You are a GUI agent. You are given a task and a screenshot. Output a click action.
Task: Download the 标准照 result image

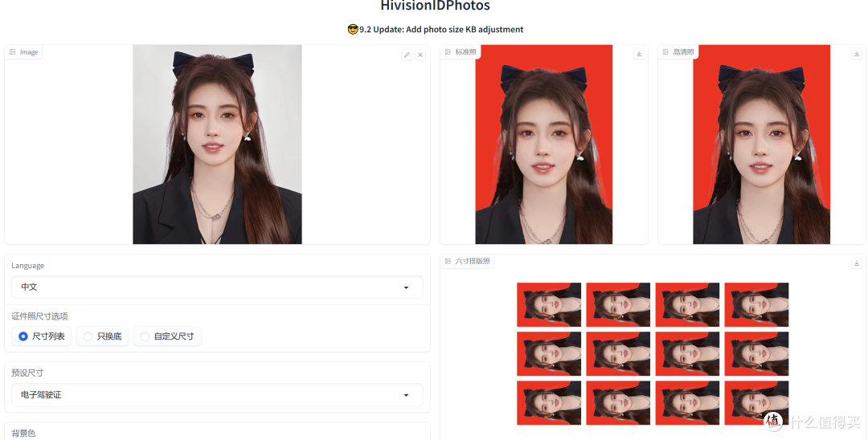click(x=639, y=54)
